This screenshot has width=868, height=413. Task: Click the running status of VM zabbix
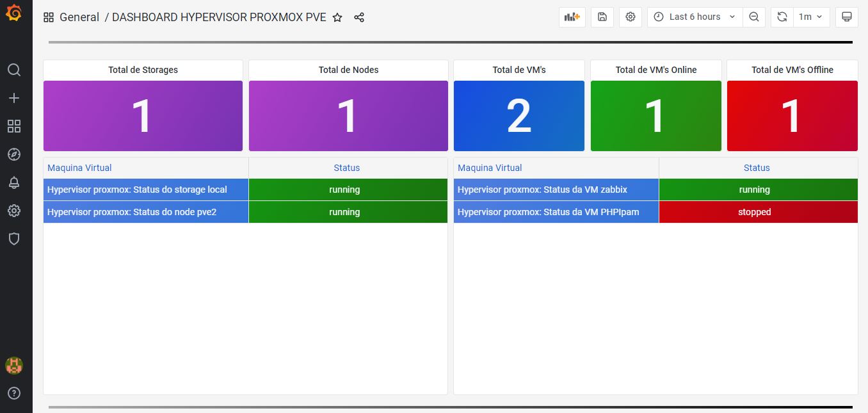click(759, 190)
